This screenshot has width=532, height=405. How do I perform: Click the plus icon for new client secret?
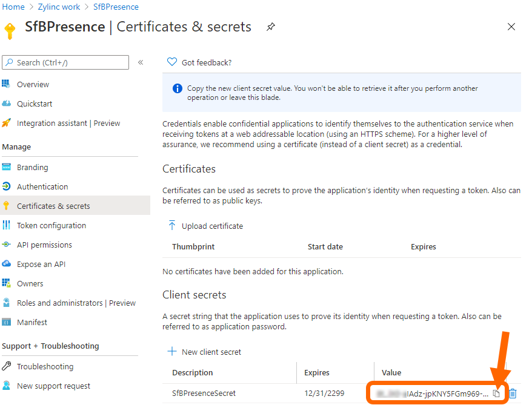click(x=172, y=351)
